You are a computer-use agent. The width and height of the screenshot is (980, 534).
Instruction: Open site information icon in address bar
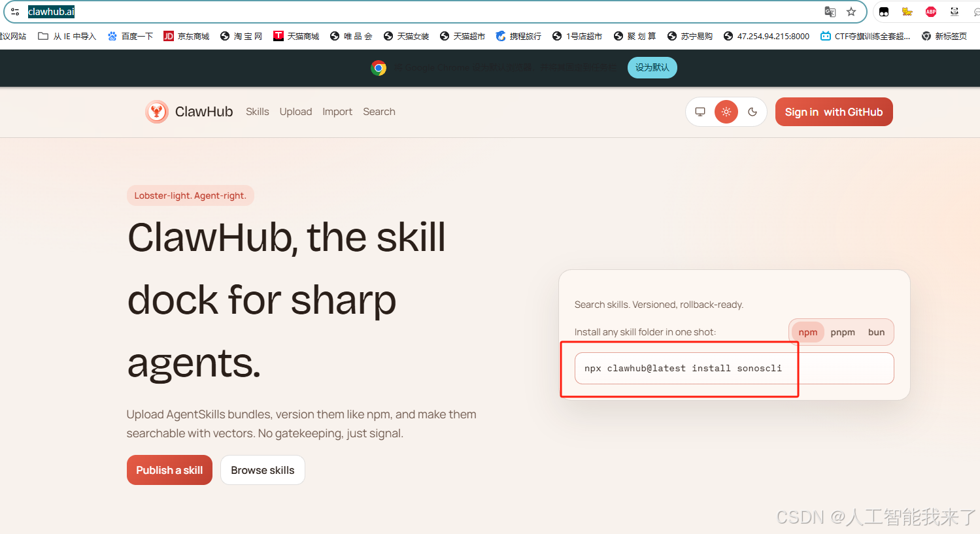[15, 12]
